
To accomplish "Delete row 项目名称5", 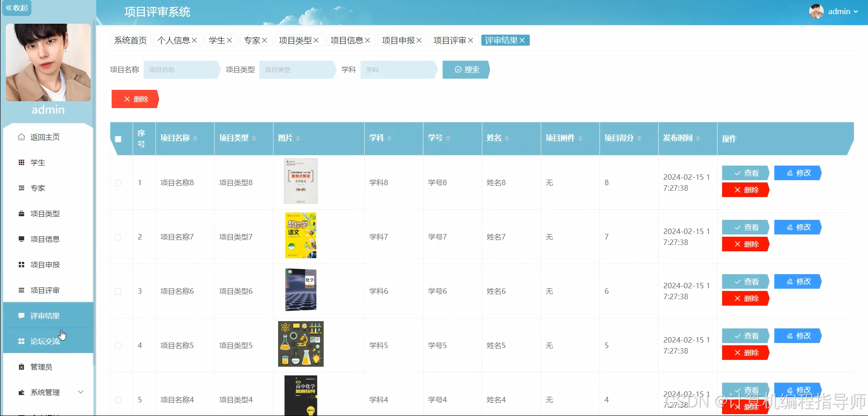I will click(746, 353).
